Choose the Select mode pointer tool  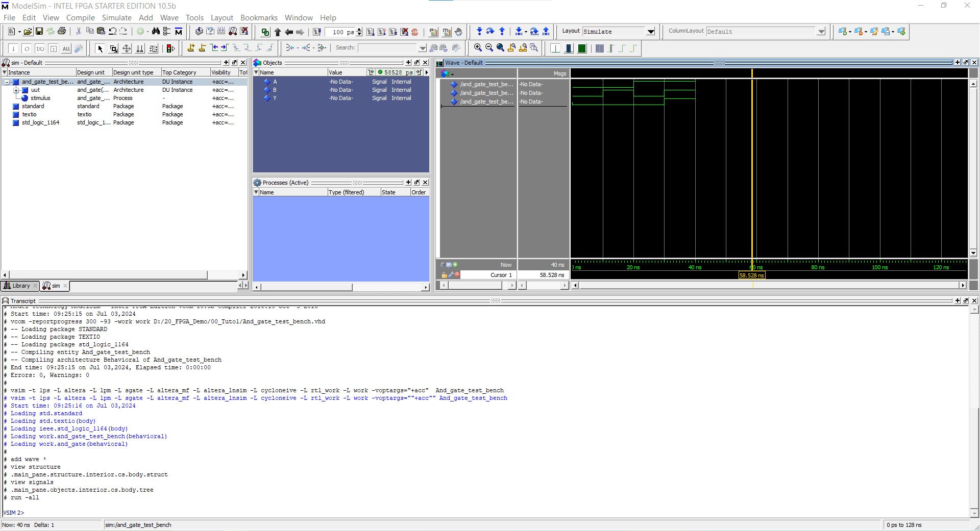(100, 48)
